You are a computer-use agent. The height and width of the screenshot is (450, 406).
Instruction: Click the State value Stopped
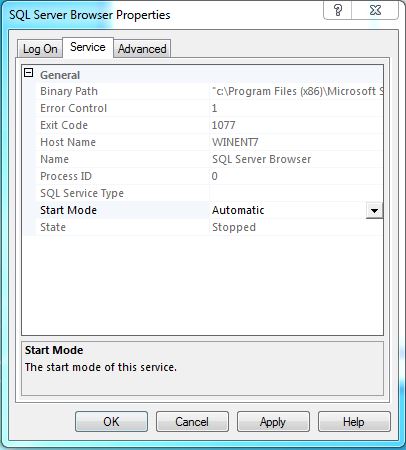[234, 227]
